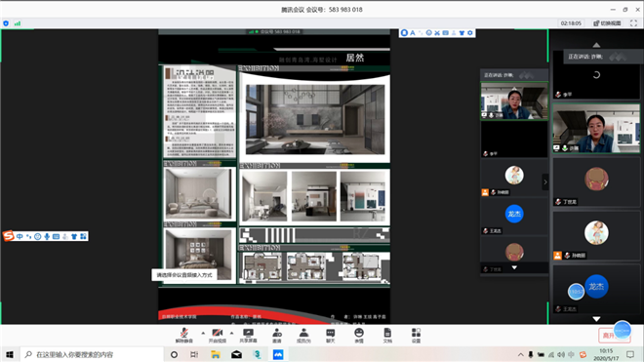Show next participants with the down arrow
644x362 pixels.
[x=596, y=319]
